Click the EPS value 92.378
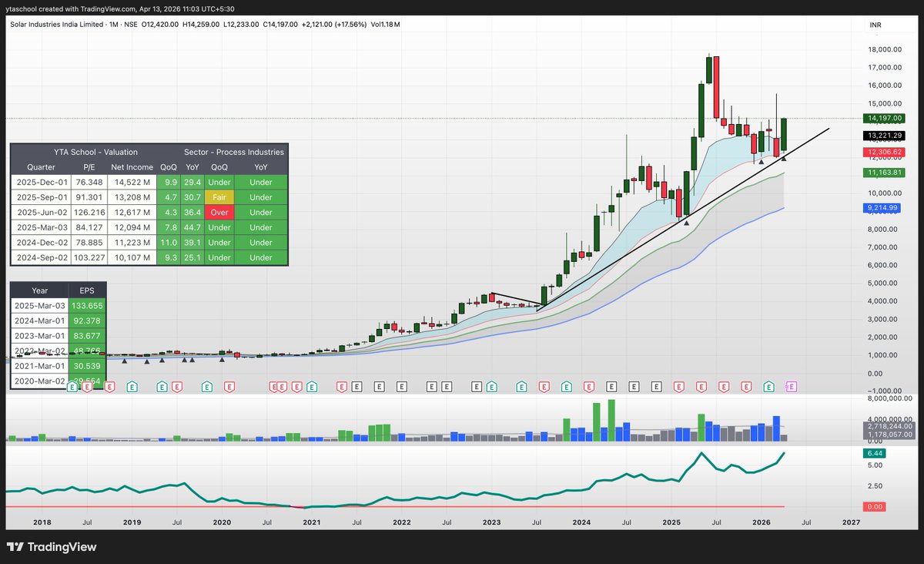The height and width of the screenshot is (564, 924). click(x=88, y=321)
